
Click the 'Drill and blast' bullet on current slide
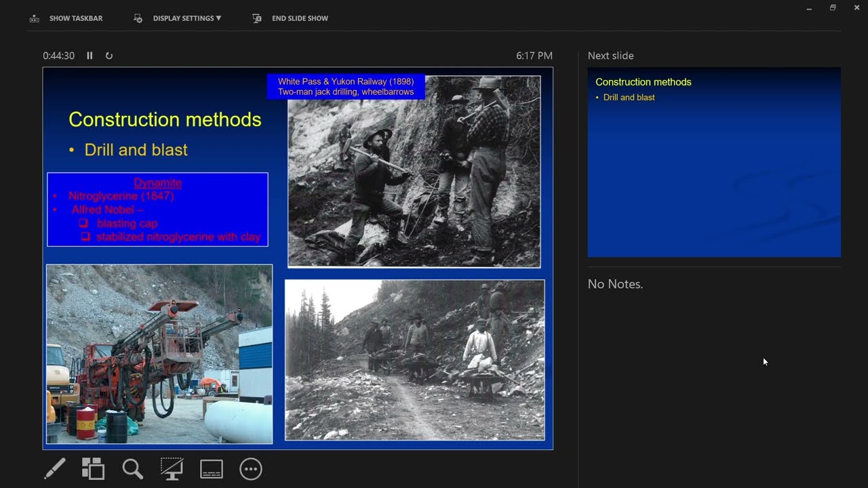(x=136, y=150)
